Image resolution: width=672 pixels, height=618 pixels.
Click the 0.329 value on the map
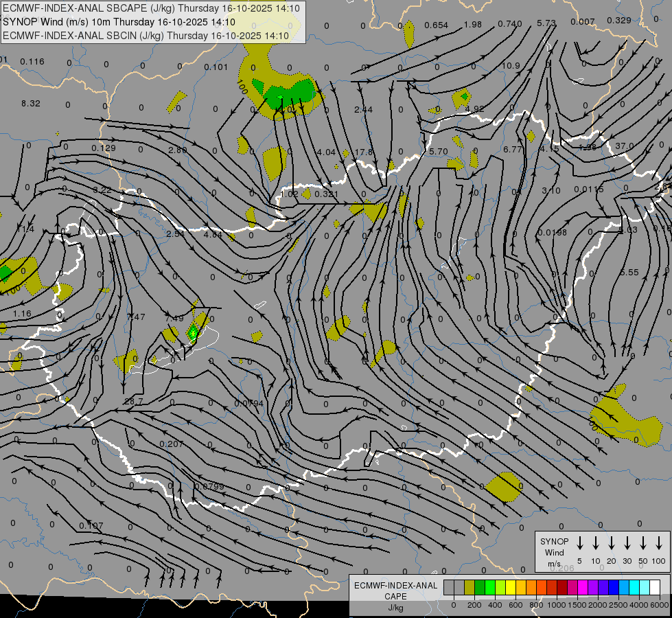pyautogui.click(x=619, y=21)
